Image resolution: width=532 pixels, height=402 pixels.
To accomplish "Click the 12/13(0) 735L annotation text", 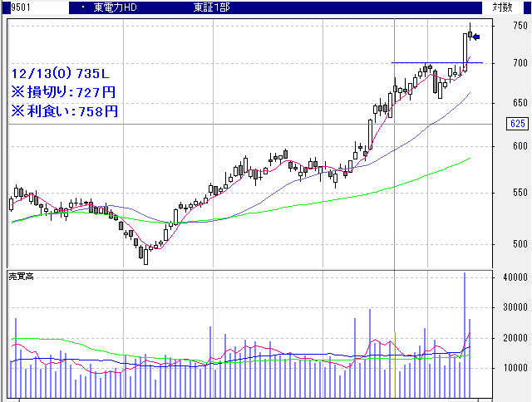I will tap(63, 73).
